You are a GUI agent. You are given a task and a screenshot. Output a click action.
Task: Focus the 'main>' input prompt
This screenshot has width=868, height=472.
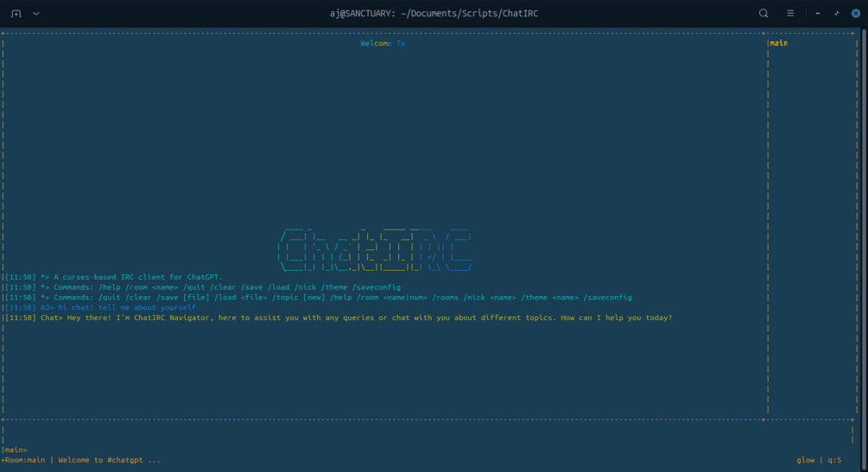coord(16,450)
